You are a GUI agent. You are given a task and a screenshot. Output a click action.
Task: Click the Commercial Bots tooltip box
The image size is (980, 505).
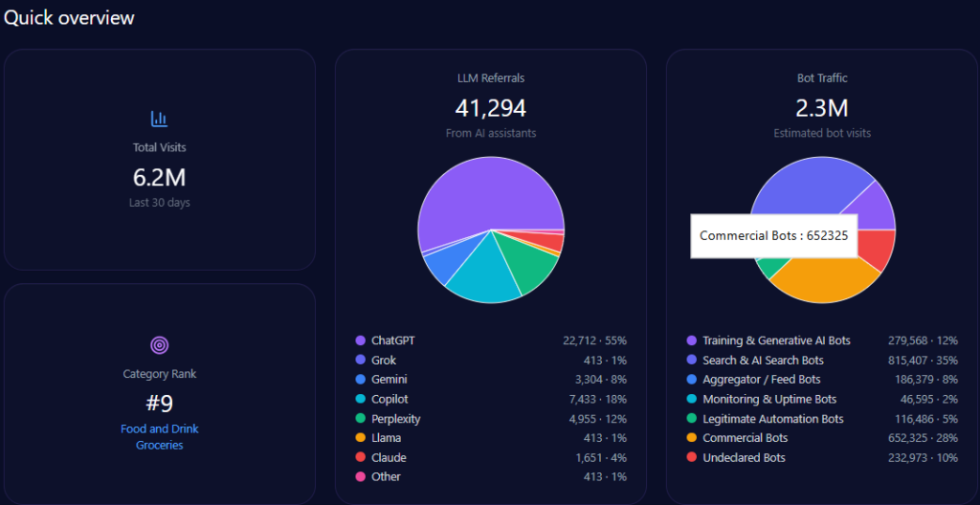tap(773, 236)
